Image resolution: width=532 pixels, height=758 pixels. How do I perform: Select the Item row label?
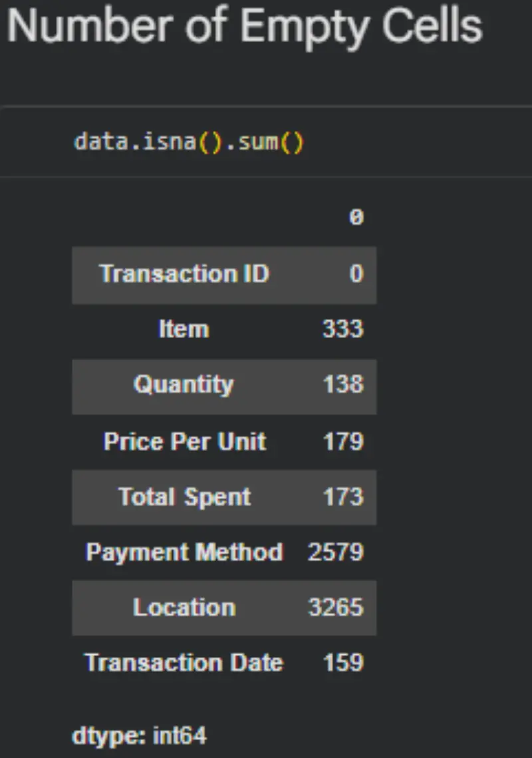click(184, 329)
